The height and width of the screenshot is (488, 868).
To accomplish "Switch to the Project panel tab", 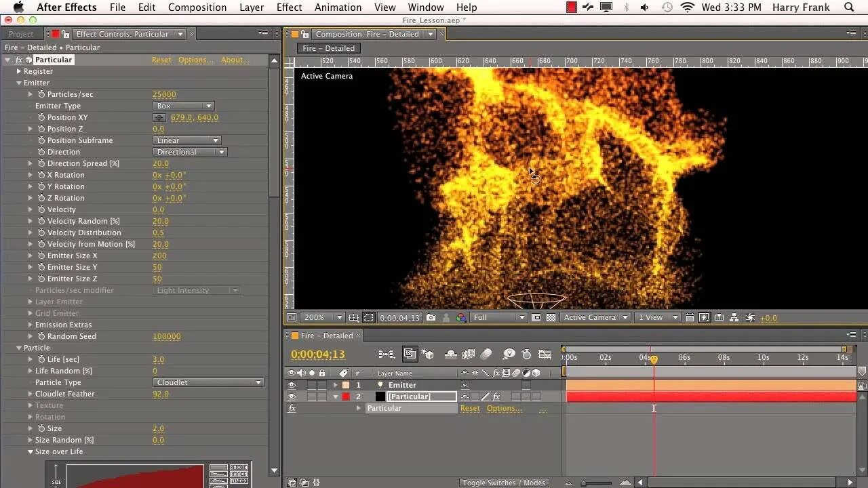I will (21, 34).
